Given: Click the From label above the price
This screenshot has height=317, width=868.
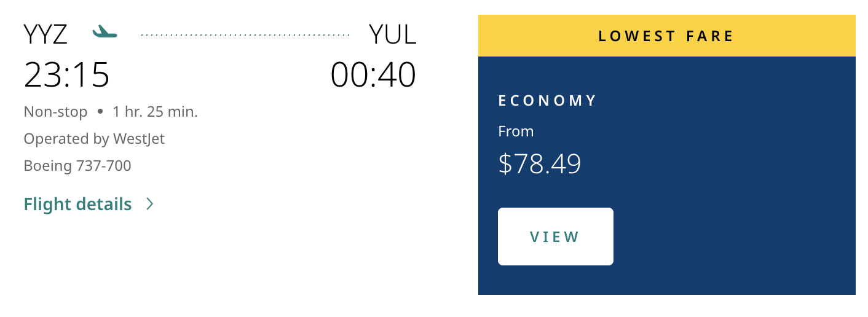Looking at the screenshot, I should 516,131.
